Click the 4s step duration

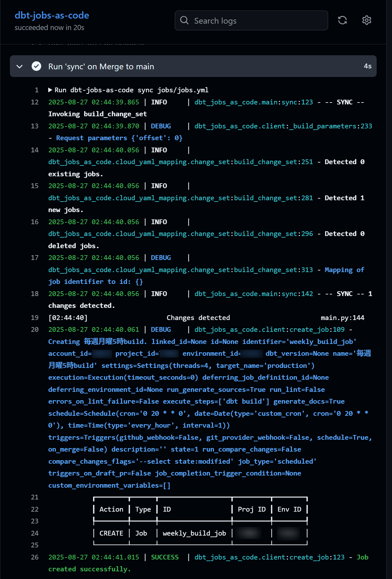[367, 66]
